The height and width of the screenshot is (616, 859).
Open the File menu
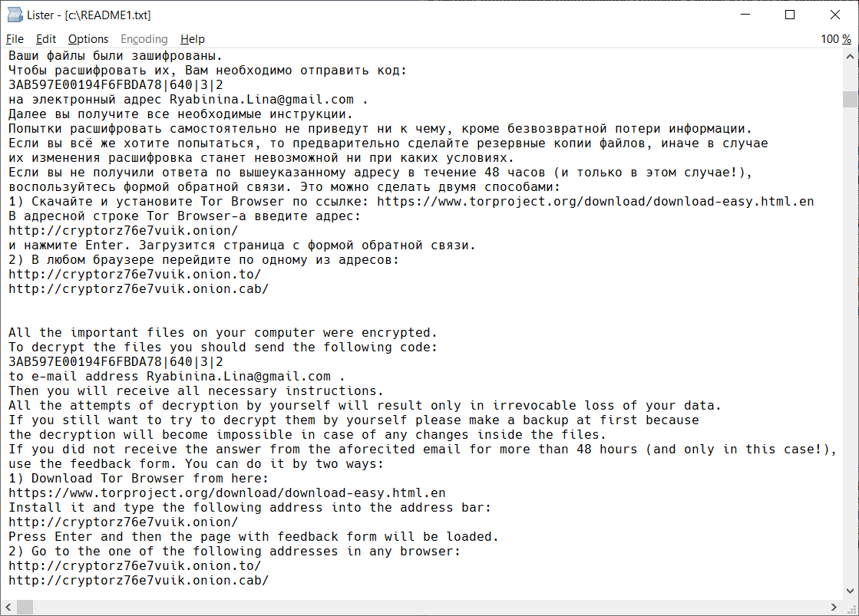[14, 39]
